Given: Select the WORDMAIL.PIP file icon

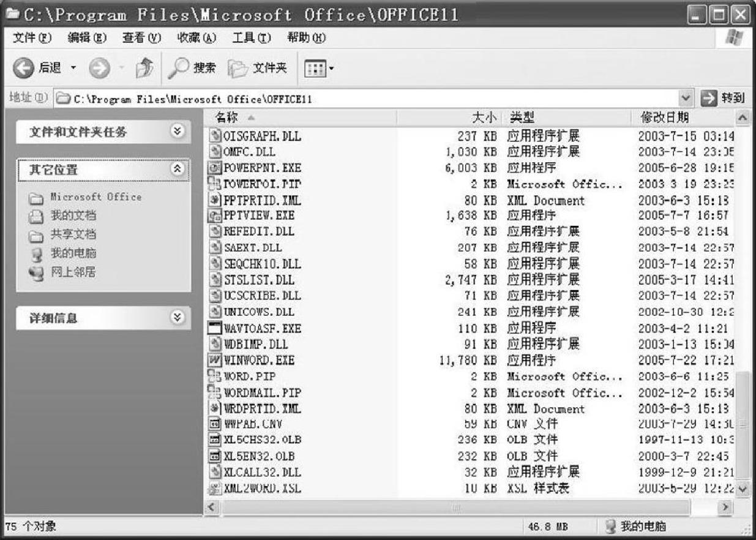Looking at the screenshot, I should 214,392.
